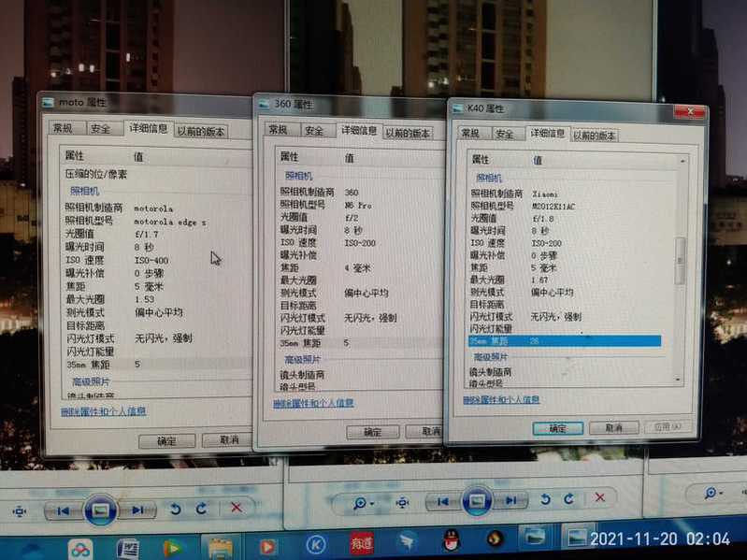747x560 pixels.
Task: Click 取消 in K40 properties dialog
Action: pos(613,427)
